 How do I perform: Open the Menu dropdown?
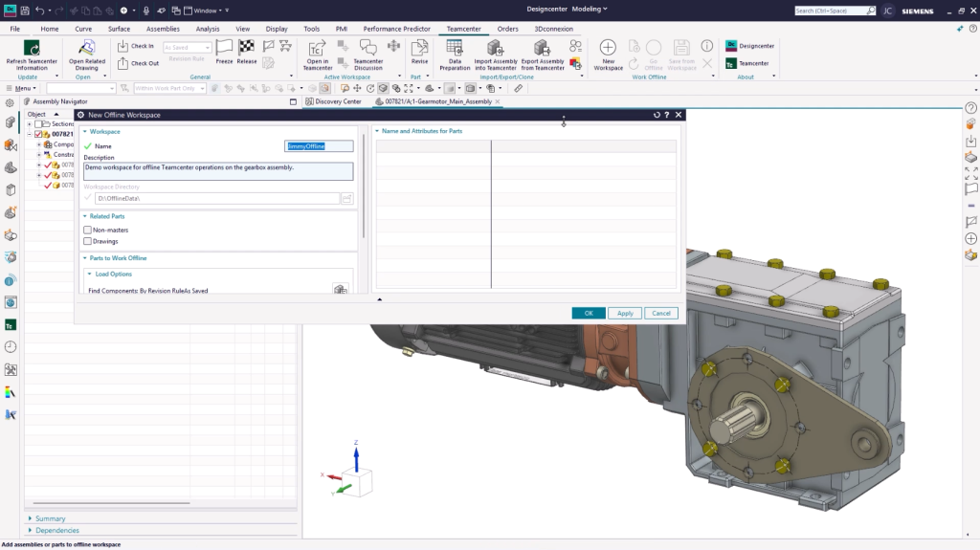(21, 88)
